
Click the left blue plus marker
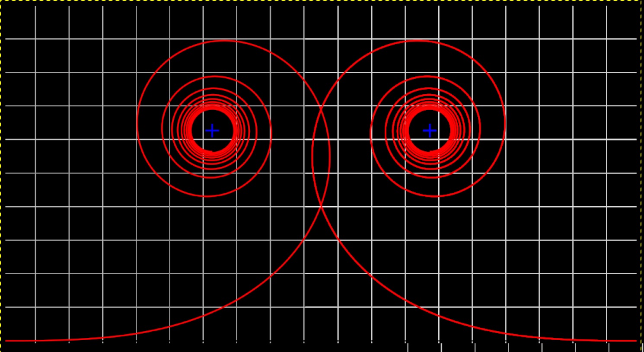[212, 131]
